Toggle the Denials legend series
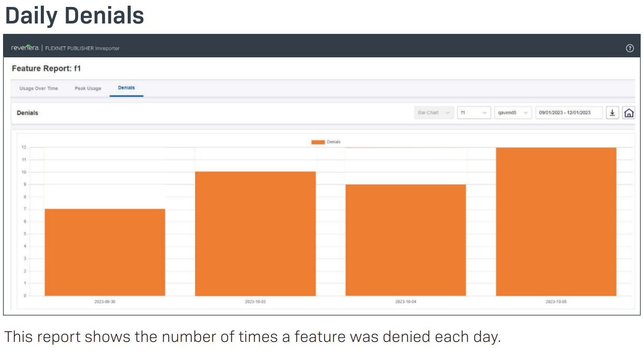This screenshot has height=351, width=644. (326, 142)
